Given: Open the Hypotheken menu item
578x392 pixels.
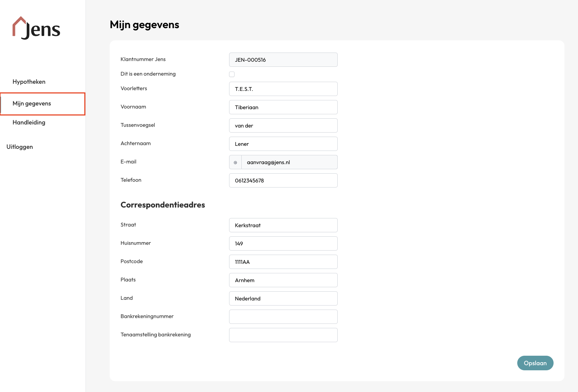Looking at the screenshot, I should point(29,82).
